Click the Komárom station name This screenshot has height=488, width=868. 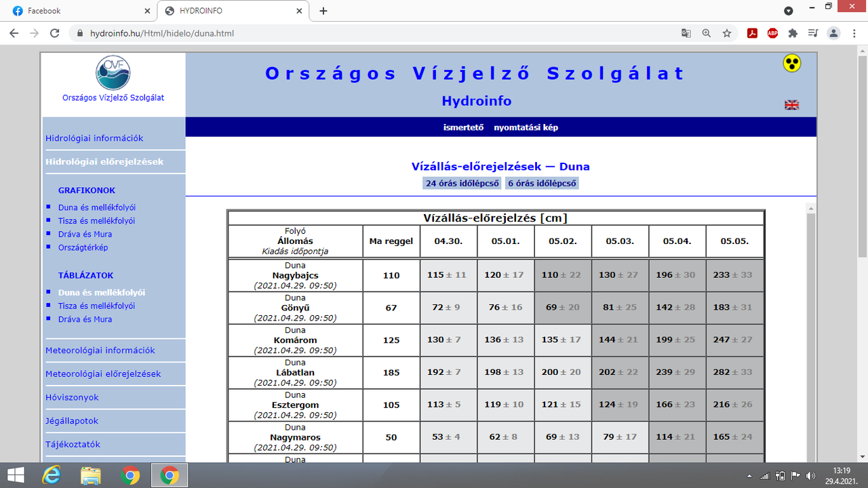(296, 340)
